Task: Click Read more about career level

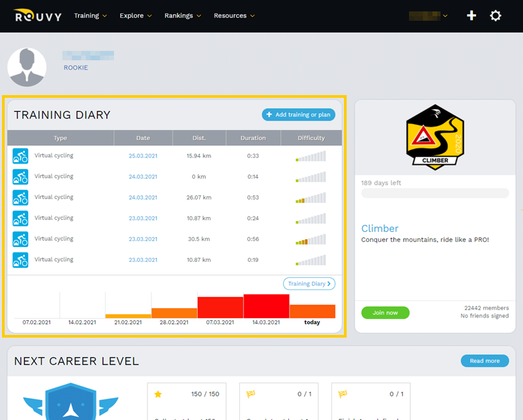Action: pyautogui.click(x=485, y=360)
